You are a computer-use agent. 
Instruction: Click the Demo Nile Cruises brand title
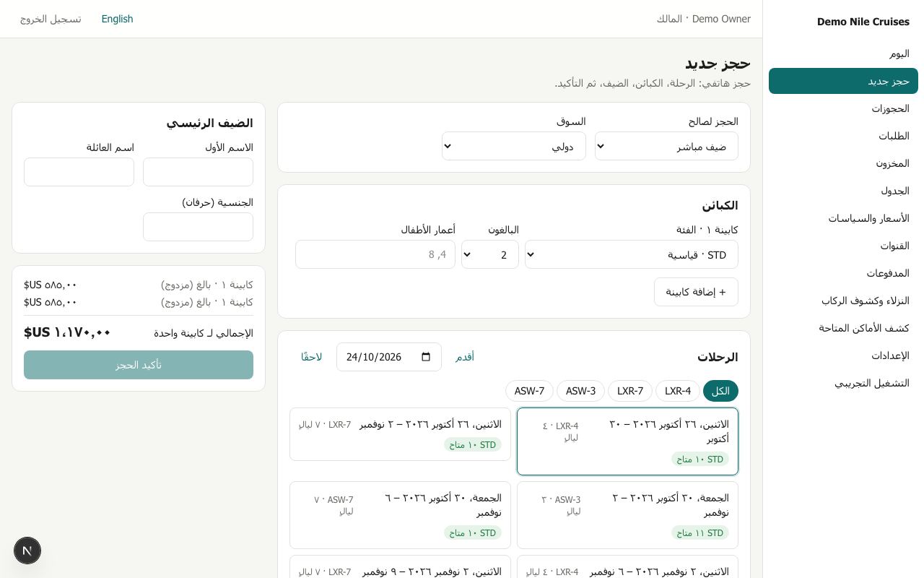tap(863, 22)
